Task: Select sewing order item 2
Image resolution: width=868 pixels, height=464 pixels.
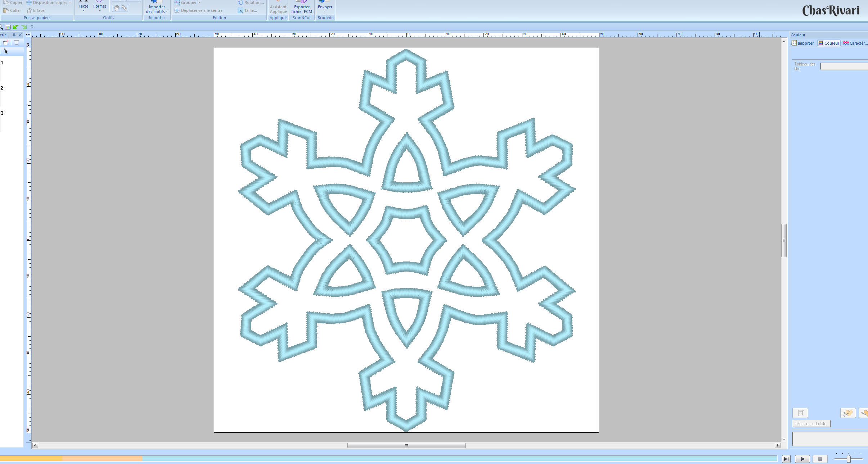Action: pos(2,88)
